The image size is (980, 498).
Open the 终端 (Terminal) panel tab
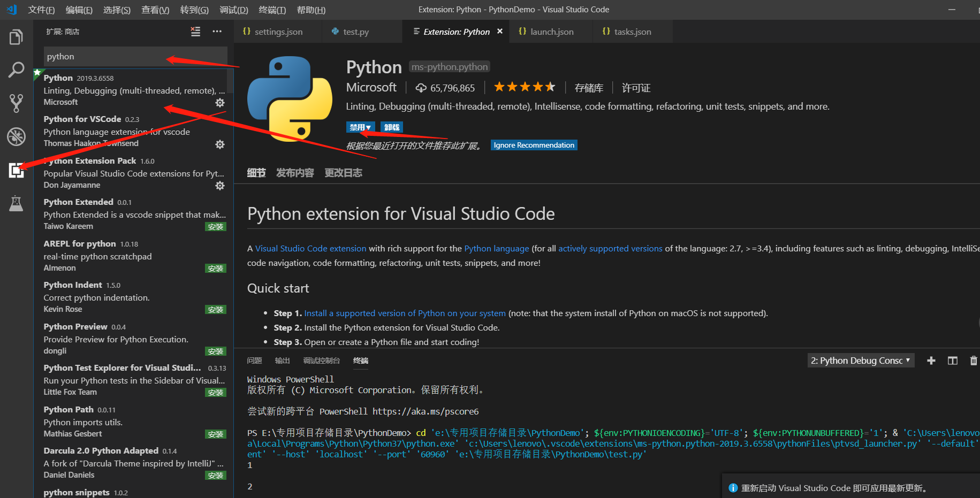pos(361,361)
